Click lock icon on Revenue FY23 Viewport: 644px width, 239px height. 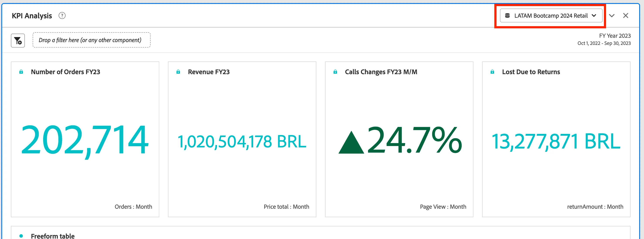(178, 72)
